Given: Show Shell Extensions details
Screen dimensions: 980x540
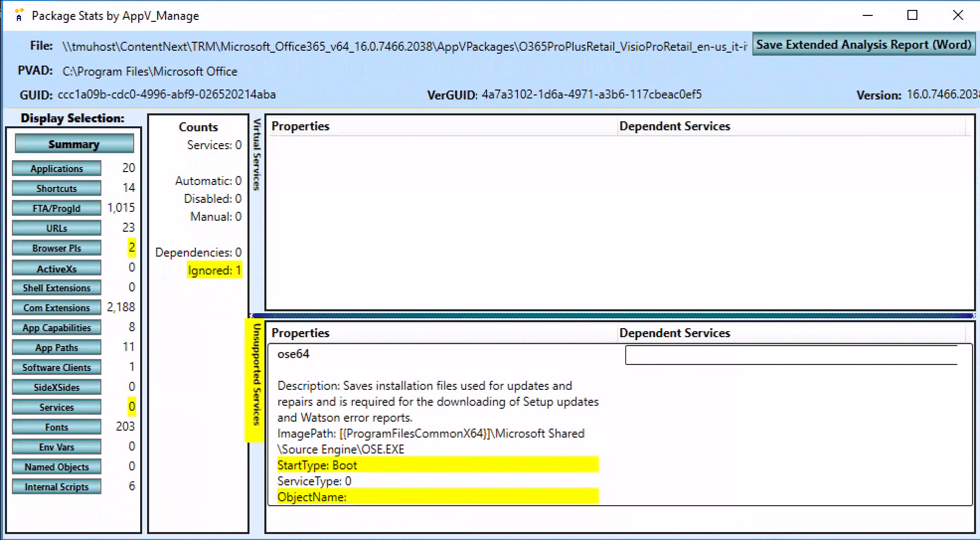Looking at the screenshot, I should pyautogui.click(x=57, y=288).
